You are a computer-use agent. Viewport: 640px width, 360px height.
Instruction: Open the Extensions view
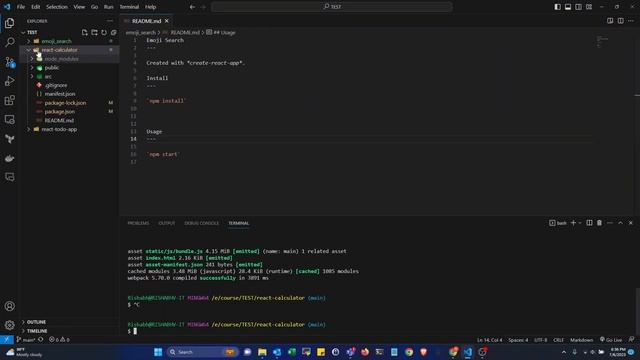(x=9, y=100)
